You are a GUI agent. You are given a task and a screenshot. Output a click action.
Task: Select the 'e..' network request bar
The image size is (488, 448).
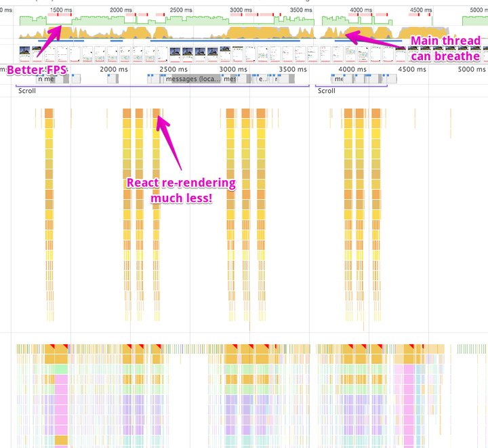(262, 79)
